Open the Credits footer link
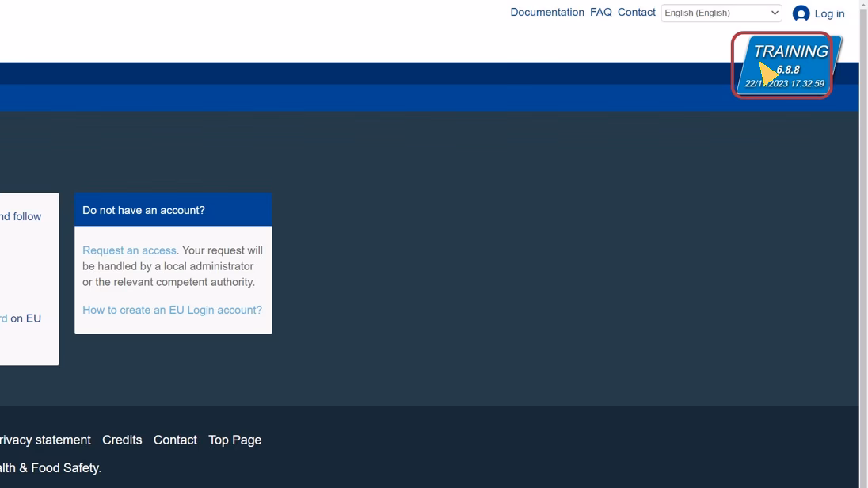 click(x=122, y=440)
